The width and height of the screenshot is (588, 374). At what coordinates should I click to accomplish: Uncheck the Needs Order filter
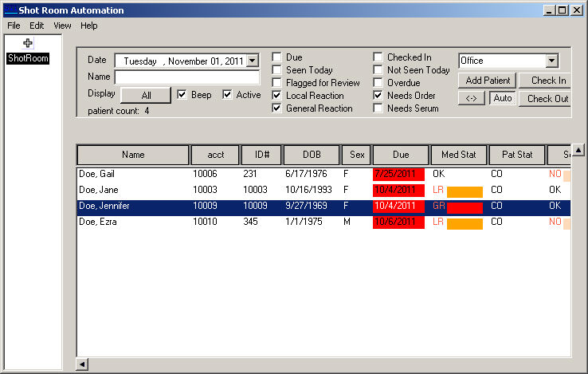378,96
